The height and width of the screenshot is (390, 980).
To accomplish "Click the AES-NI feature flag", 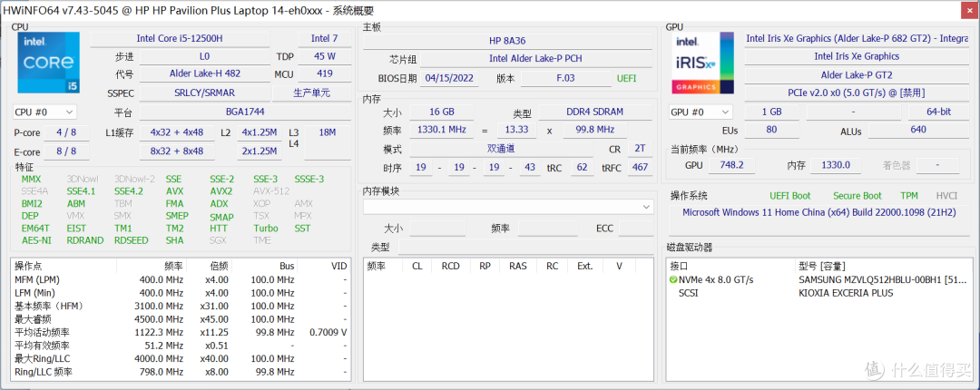I will coord(36,240).
